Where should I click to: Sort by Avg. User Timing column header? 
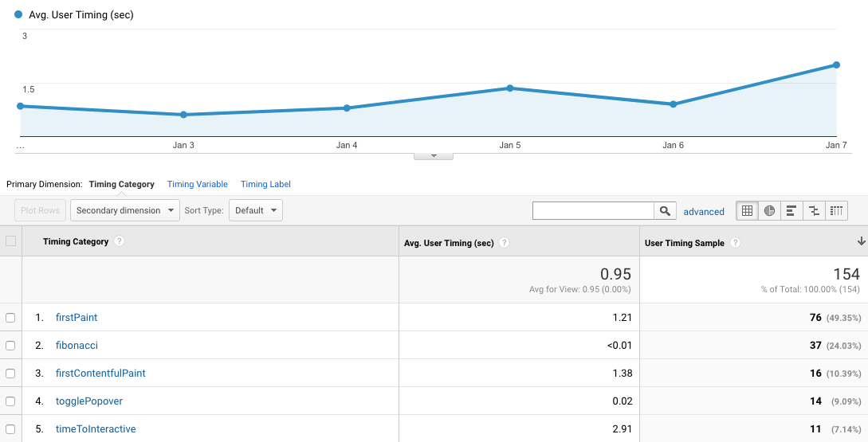coord(449,243)
